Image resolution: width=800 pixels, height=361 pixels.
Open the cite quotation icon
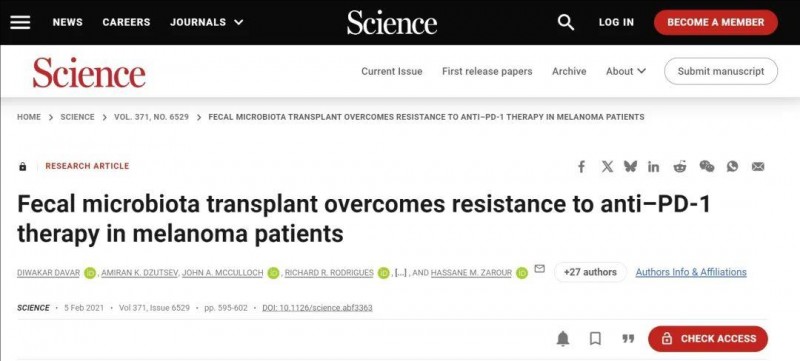click(x=628, y=339)
